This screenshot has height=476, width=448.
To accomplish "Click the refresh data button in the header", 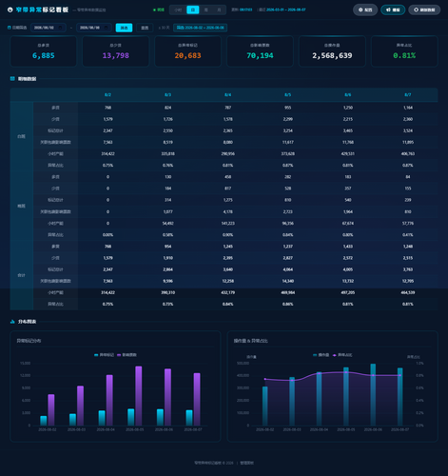I will pos(424,10).
